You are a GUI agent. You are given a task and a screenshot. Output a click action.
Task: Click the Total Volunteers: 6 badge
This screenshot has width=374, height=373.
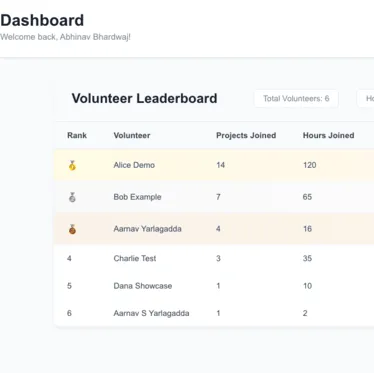pos(296,99)
